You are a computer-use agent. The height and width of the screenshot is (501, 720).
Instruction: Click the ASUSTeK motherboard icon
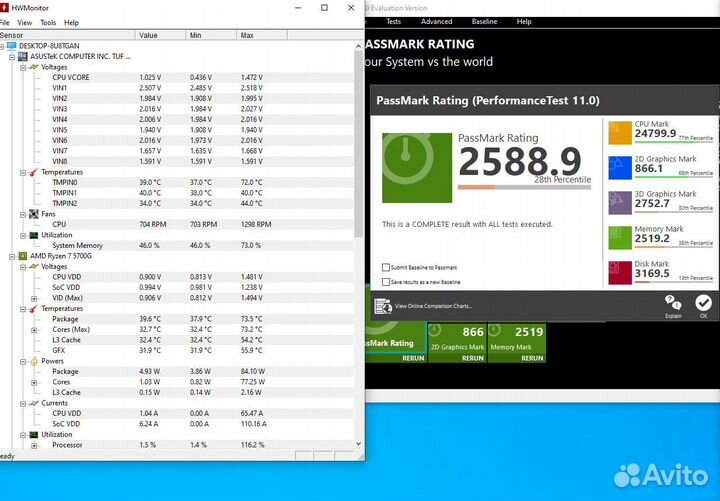click(22, 56)
